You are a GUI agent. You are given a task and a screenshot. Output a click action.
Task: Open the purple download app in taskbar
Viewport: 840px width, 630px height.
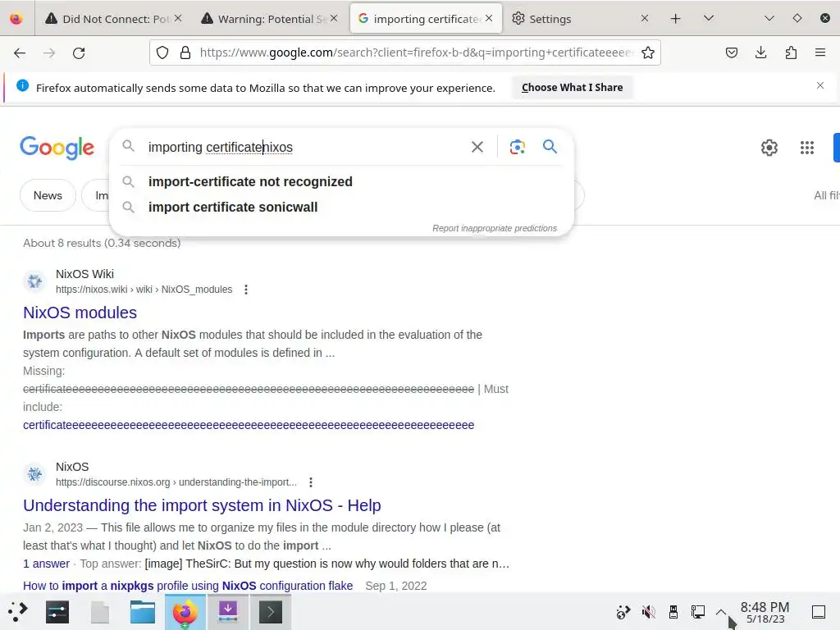pyautogui.click(x=228, y=612)
